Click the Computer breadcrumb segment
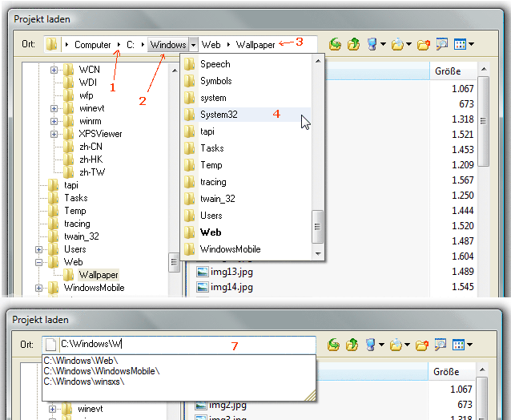The width and height of the screenshot is (511, 420). click(92, 45)
